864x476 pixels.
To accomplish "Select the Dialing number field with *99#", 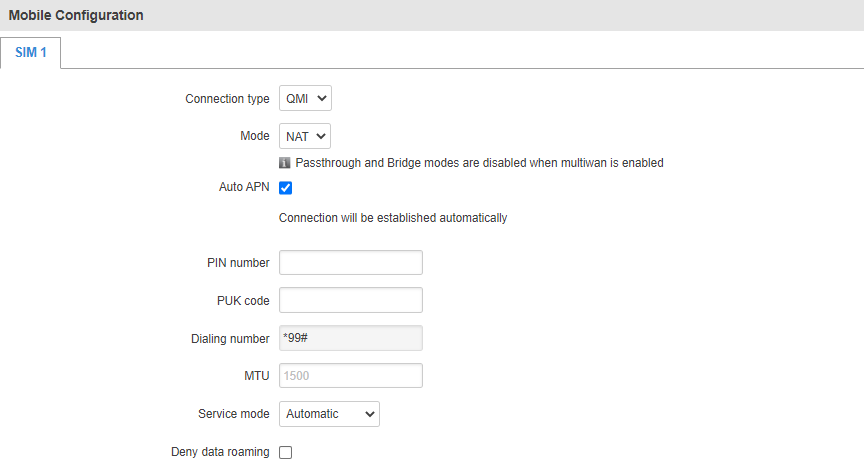I will click(x=350, y=339).
